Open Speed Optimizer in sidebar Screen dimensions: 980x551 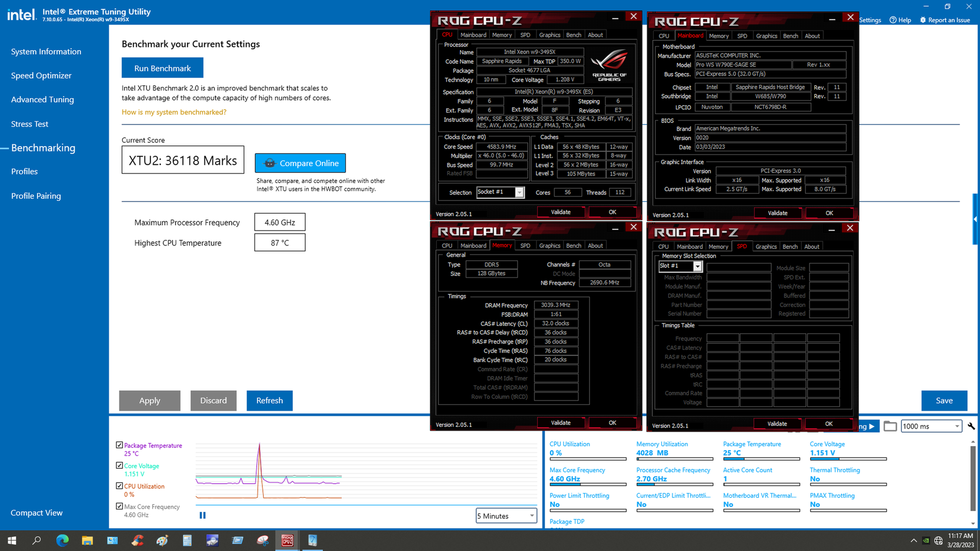41,76
